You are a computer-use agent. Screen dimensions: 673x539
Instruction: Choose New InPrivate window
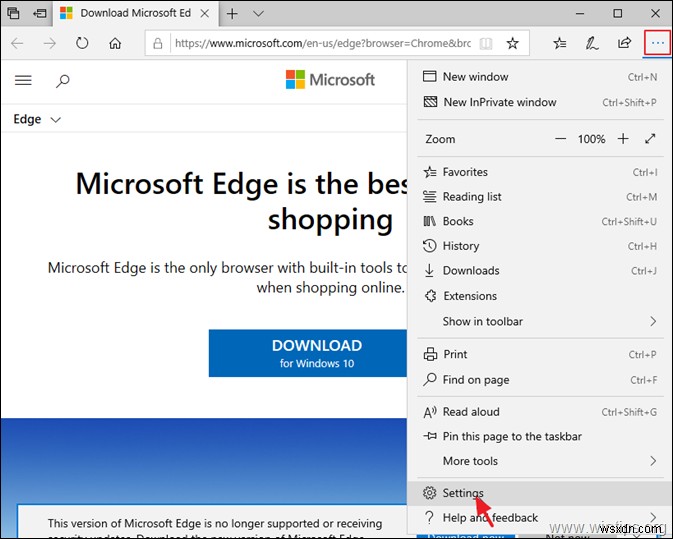[540, 102]
